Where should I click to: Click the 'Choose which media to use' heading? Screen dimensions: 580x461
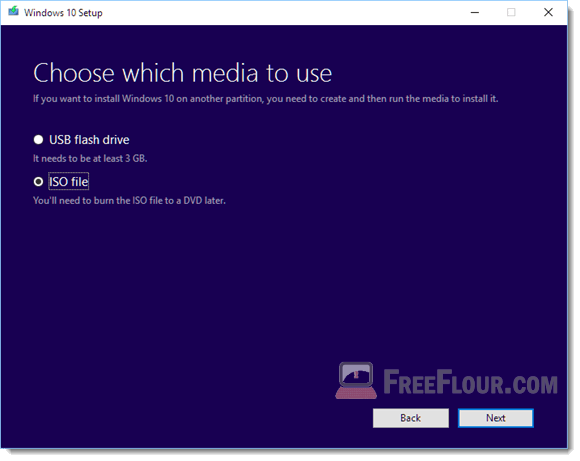pos(183,73)
